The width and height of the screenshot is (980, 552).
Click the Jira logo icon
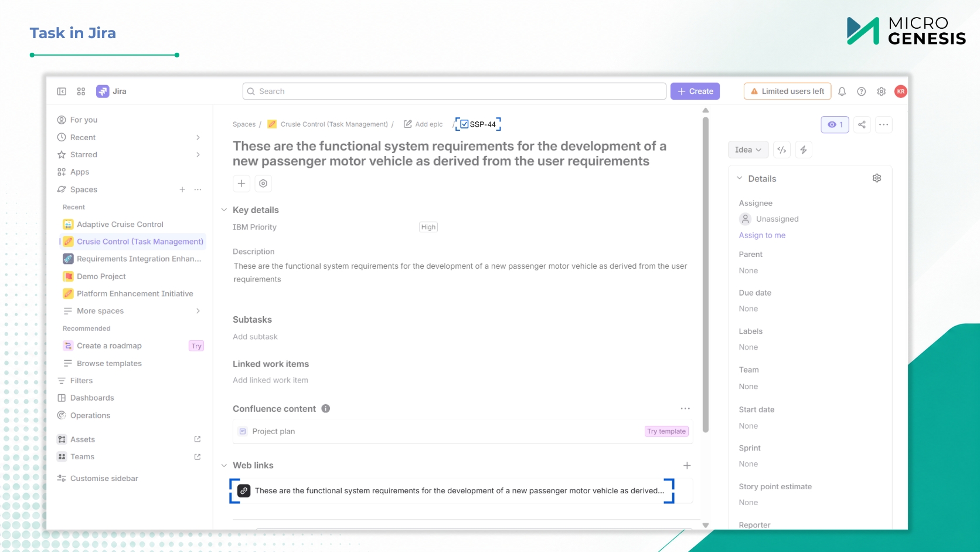click(x=103, y=92)
